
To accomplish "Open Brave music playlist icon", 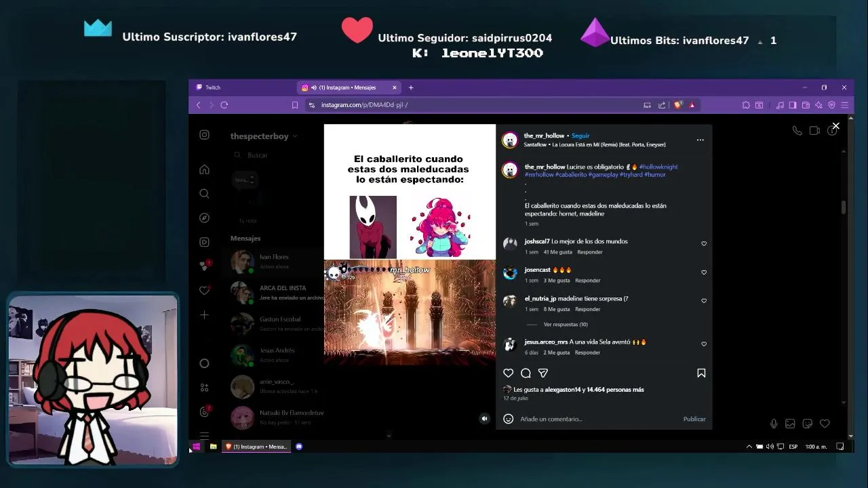I will pyautogui.click(x=781, y=105).
